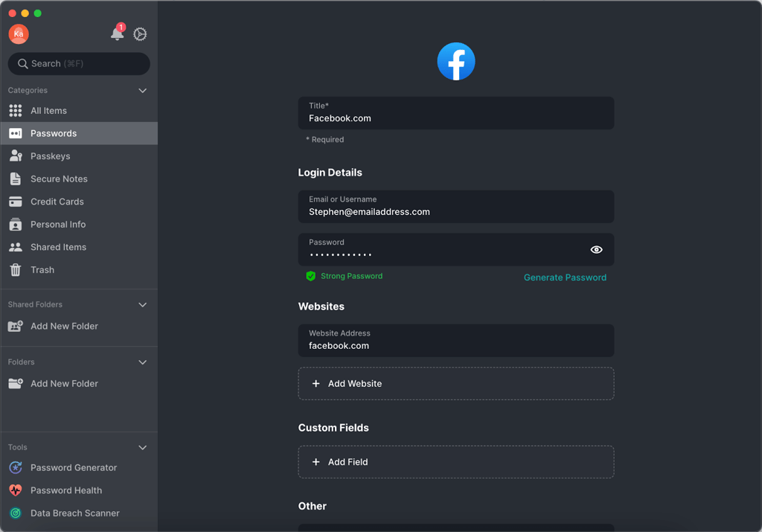Click the Facebook logo icon
The width and height of the screenshot is (762, 532).
pos(456,61)
